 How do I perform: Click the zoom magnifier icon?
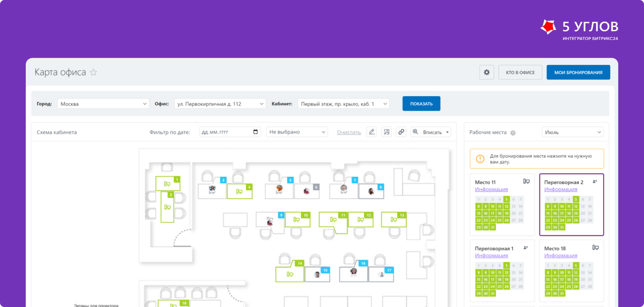click(416, 132)
